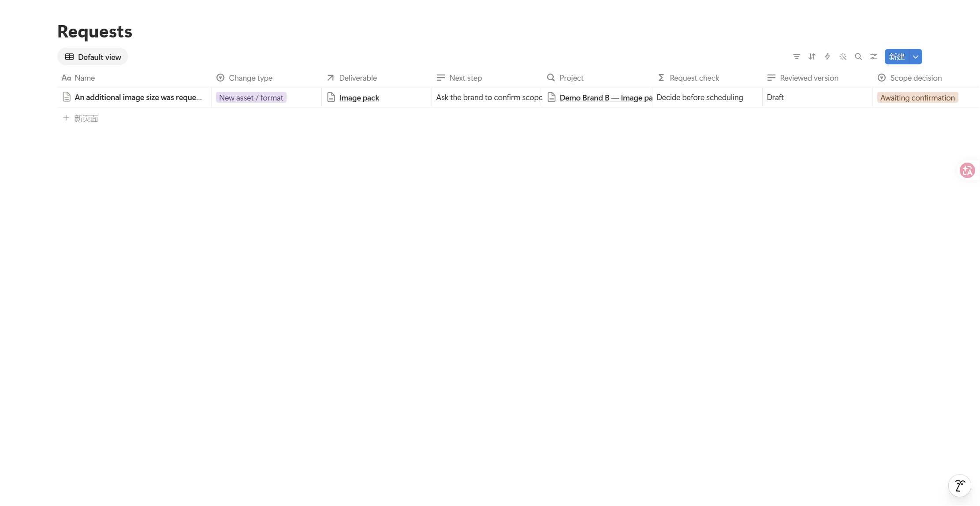Open the Demo Brand B project link
The height and width of the screenshot is (506, 980).
click(x=606, y=98)
